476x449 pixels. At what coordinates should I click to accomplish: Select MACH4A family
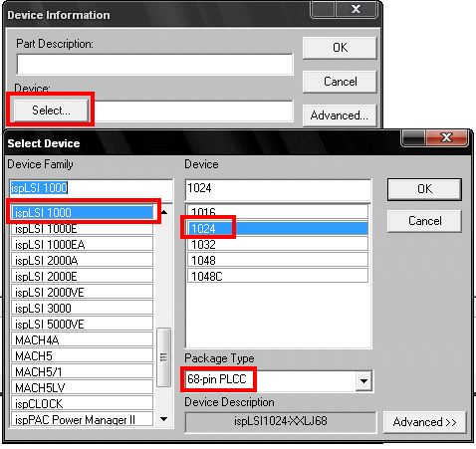pyautogui.click(x=83, y=340)
